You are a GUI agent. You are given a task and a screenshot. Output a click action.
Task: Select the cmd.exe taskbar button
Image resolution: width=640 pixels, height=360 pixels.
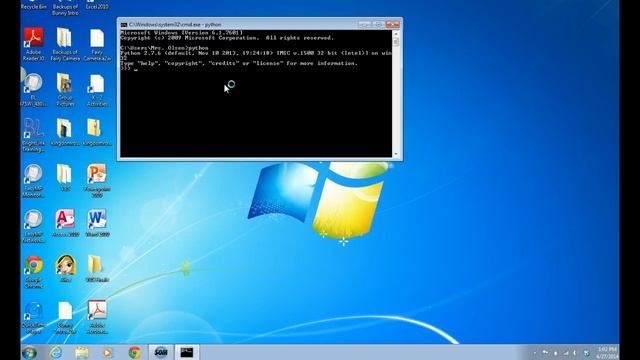tap(187, 352)
